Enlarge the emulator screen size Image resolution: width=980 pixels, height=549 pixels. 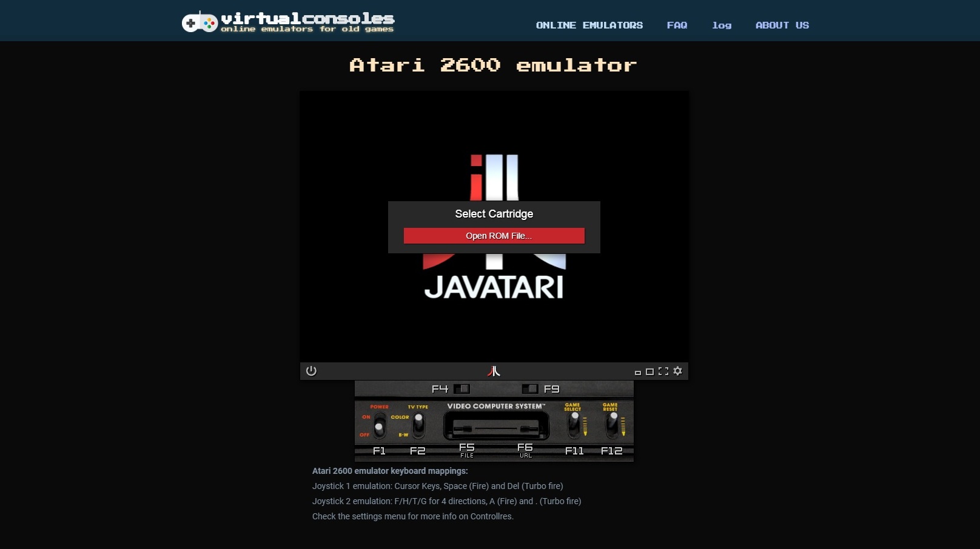pyautogui.click(x=649, y=371)
